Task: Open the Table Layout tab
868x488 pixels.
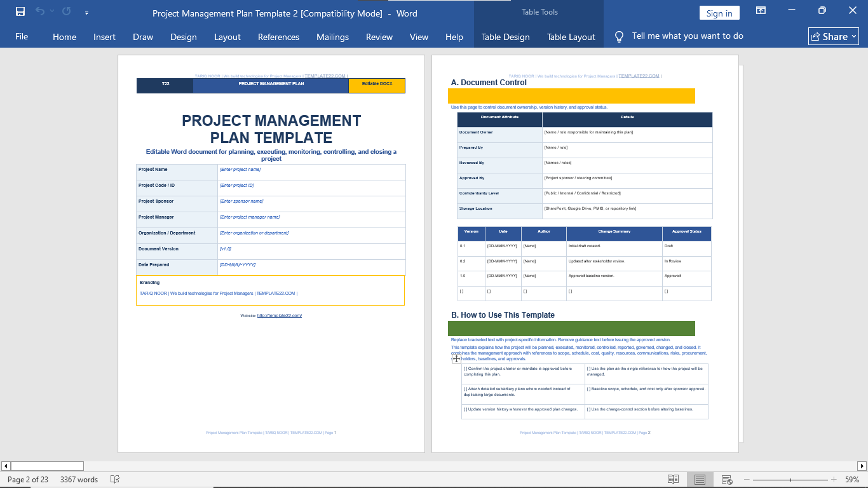Action: (x=571, y=37)
